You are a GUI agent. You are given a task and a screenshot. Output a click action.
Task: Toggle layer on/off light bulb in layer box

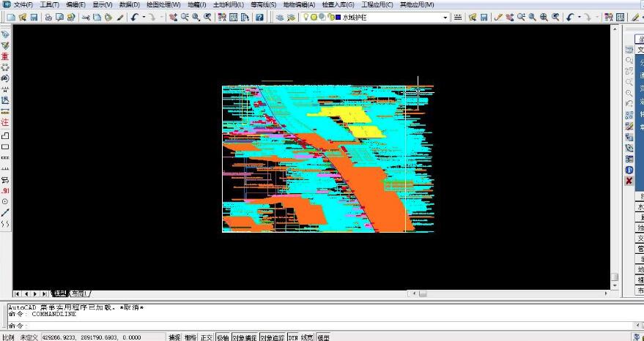[x=306, y=18]
